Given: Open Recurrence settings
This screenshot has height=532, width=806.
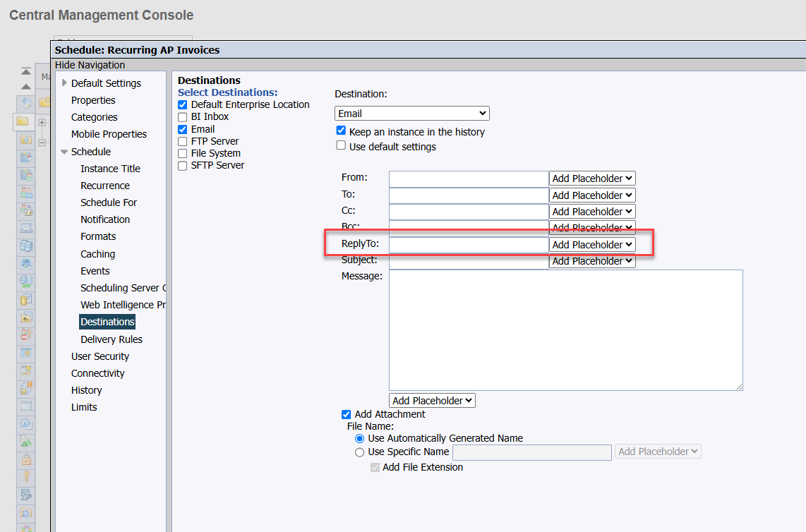Looking at the screenshot, I should (x=105, y=186).
